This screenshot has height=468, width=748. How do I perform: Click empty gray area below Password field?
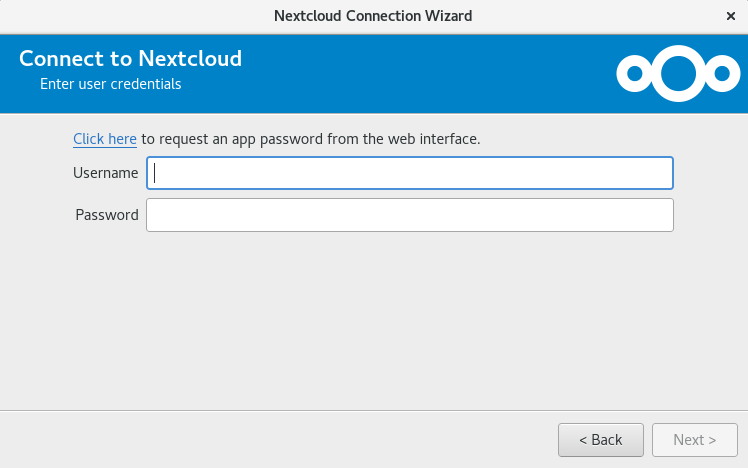pyautogui.click(x=372, y=320)
